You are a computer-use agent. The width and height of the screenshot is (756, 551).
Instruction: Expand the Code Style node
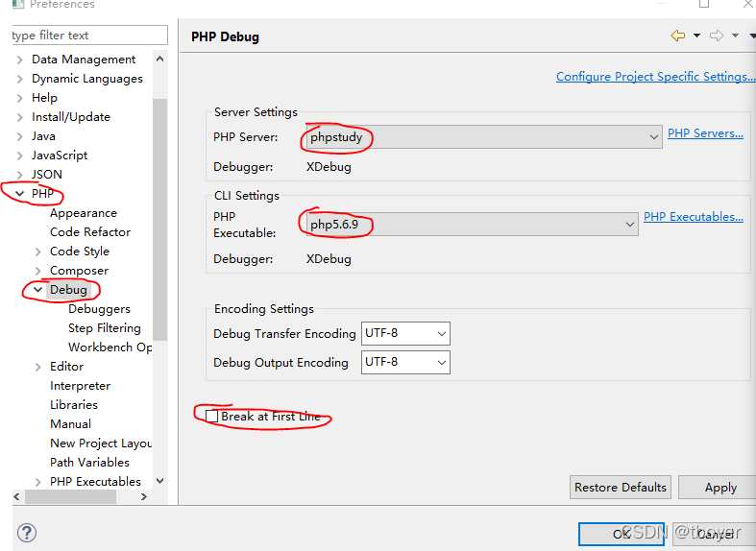38,252
